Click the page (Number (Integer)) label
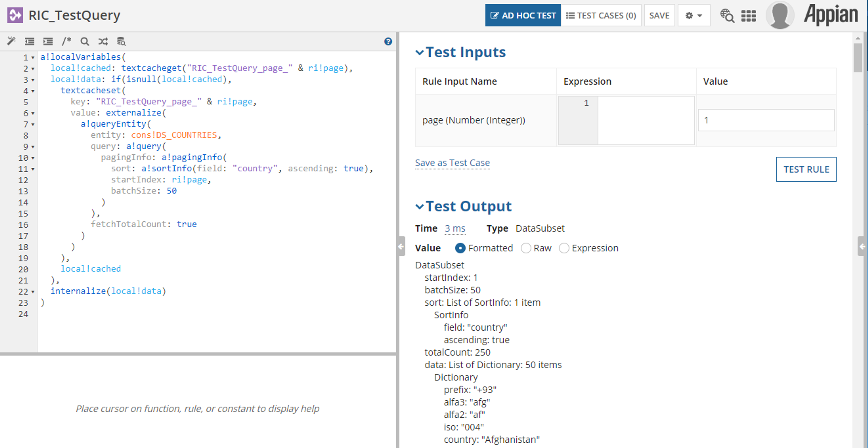The height and width of the screenshot is (448, 868). (x=473, y=120)
